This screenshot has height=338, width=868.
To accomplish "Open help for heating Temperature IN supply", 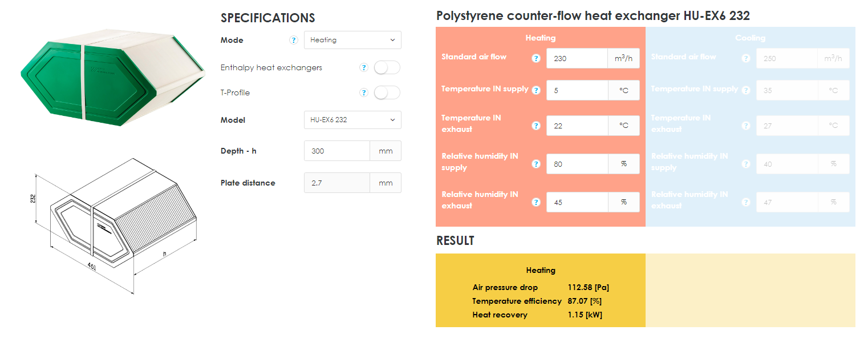I will (536, 90).
